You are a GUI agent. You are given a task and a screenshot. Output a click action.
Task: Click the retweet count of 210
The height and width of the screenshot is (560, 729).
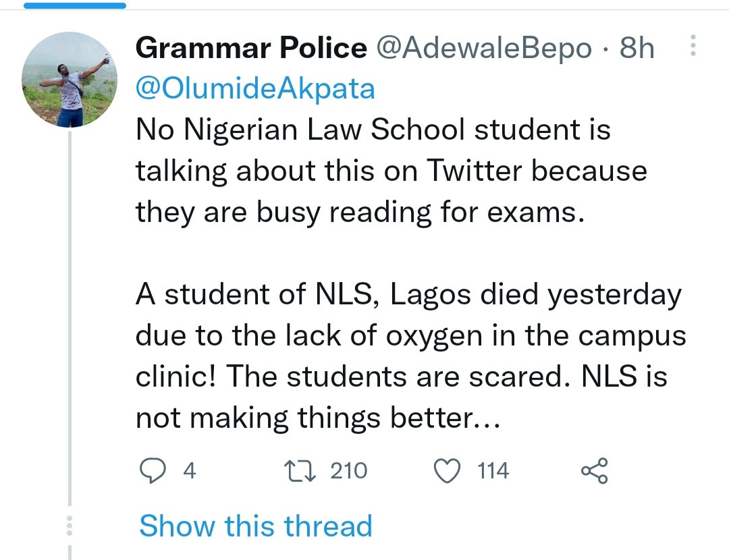click(x=348, y=470)
